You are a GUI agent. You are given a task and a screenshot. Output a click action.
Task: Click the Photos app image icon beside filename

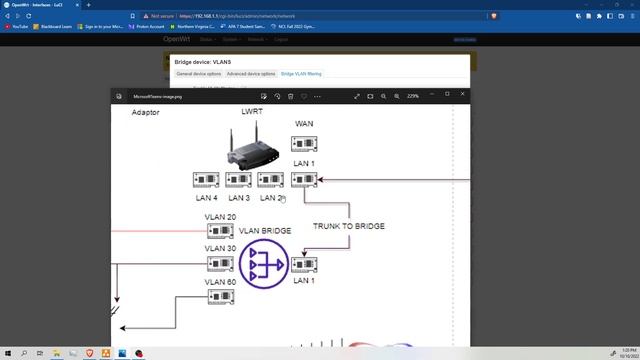pos(119,96)
